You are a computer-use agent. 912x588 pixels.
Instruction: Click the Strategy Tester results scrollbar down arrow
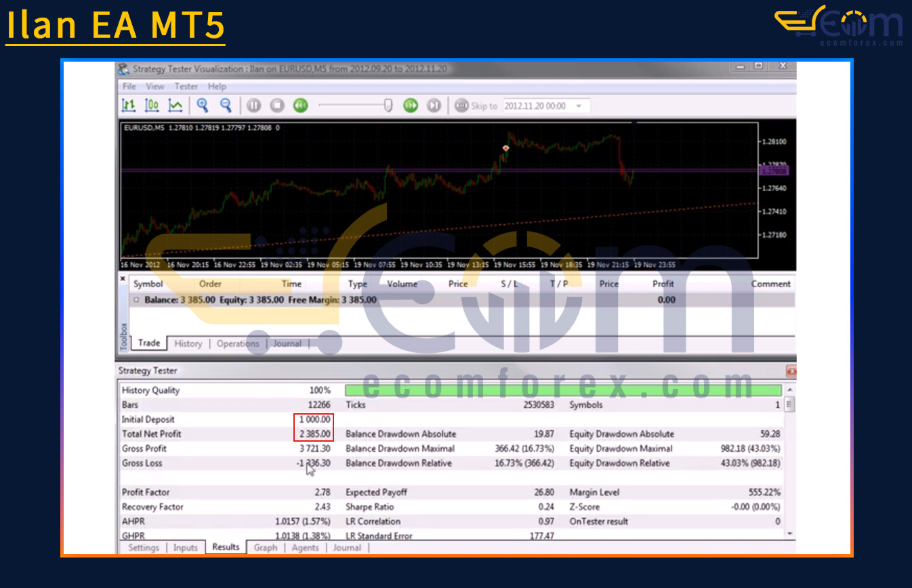tap(789, 534)
